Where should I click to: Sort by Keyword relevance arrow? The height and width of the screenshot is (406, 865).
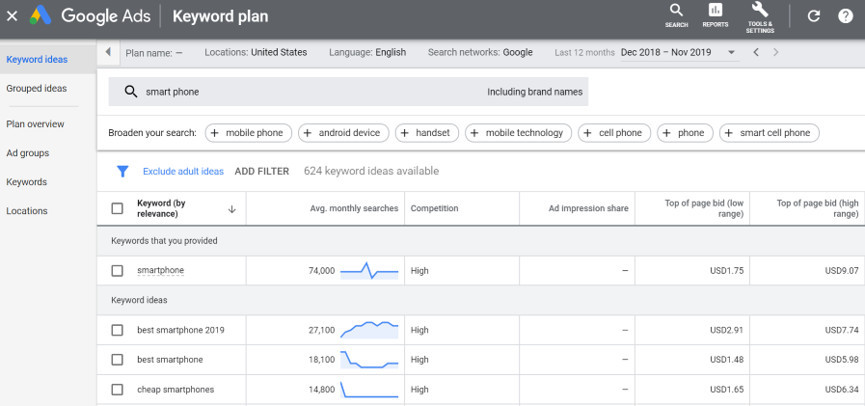click(232, 209)
